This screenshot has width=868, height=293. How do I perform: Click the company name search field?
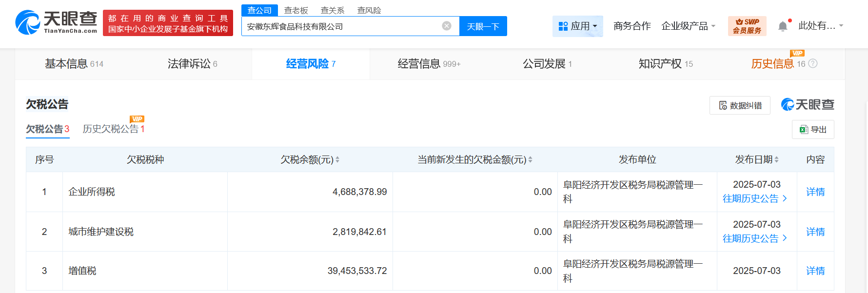pyautogui.click(x=341, y=26)
